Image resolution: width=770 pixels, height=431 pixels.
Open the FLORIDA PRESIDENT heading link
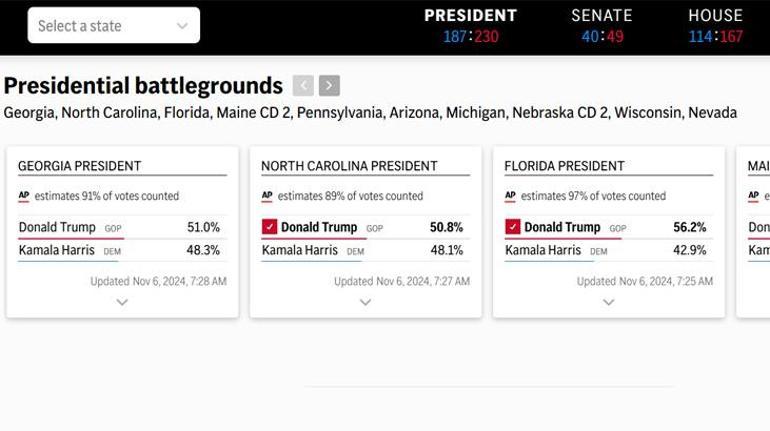click(x=564, y=166)
